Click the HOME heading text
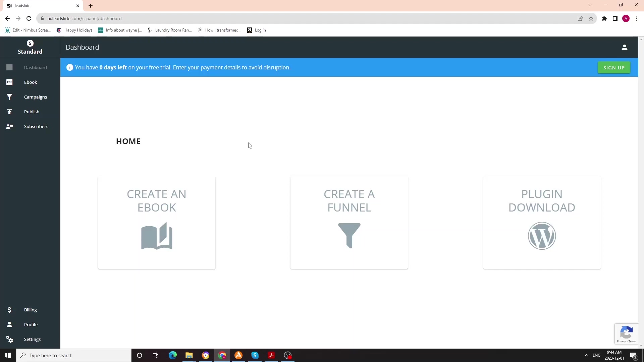Screen dimensions: 644x362 point(128,141)
